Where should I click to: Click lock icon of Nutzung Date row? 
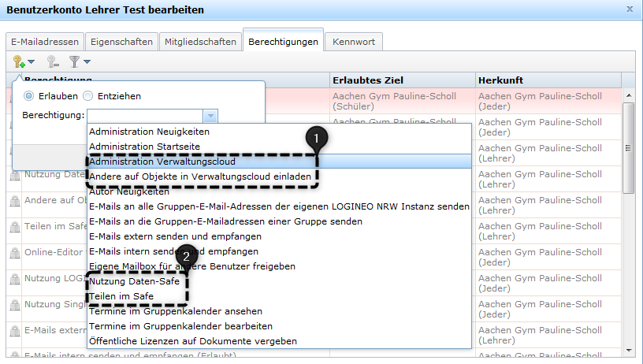point(15,176)
